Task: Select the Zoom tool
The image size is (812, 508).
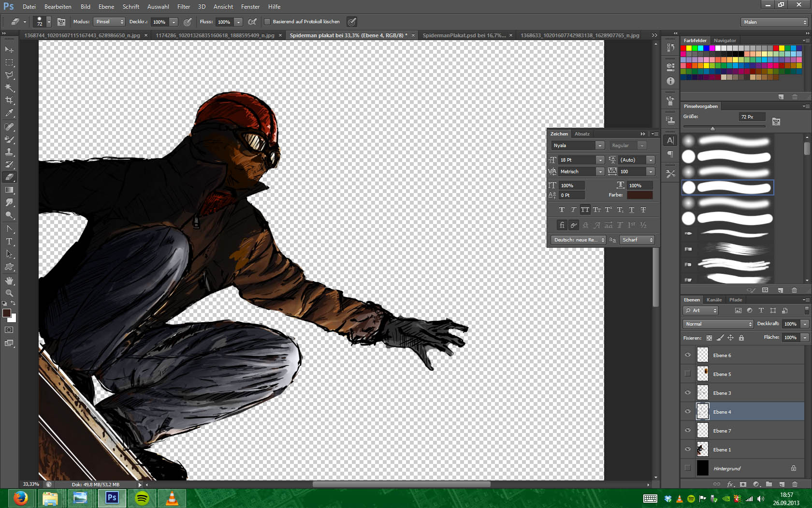Action: tap(9, 293)
